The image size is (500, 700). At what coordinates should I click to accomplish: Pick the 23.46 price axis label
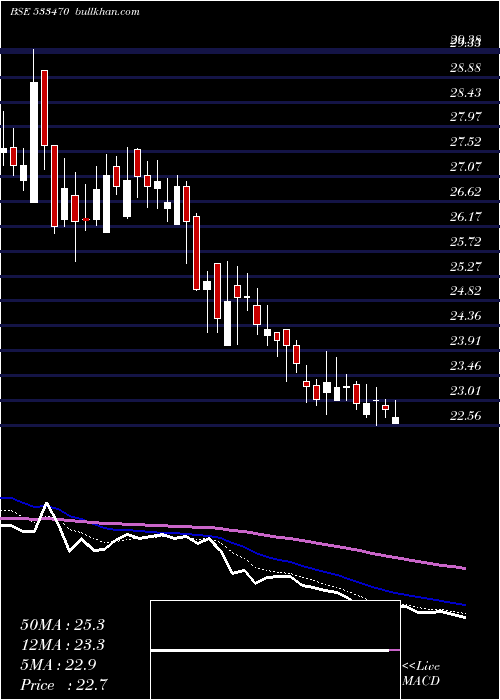pyautogui.click(x=465, y=366)
